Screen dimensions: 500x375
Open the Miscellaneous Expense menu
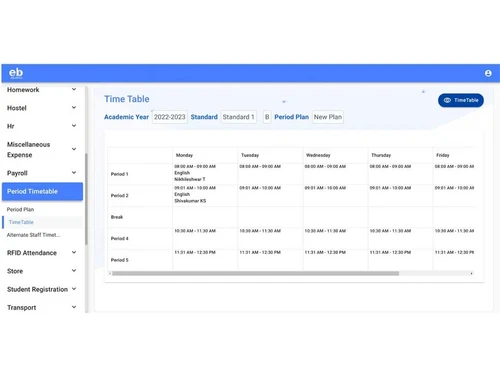42,149
